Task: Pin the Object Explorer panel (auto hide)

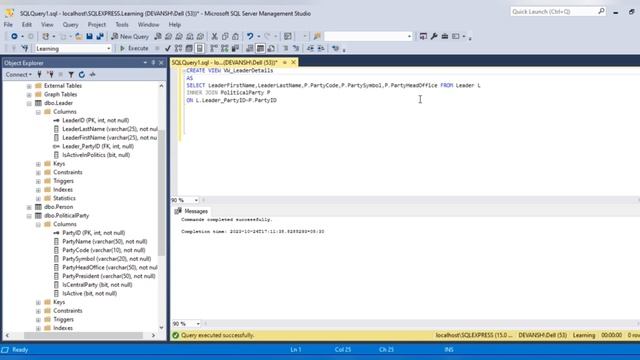Action: click(x=153, y=63)
